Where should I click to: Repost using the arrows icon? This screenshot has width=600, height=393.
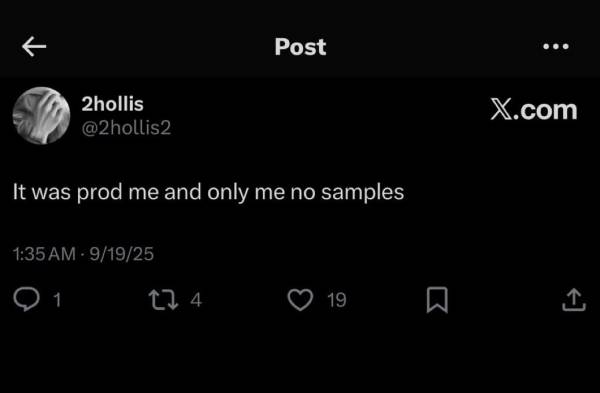[x=163, y=300]
